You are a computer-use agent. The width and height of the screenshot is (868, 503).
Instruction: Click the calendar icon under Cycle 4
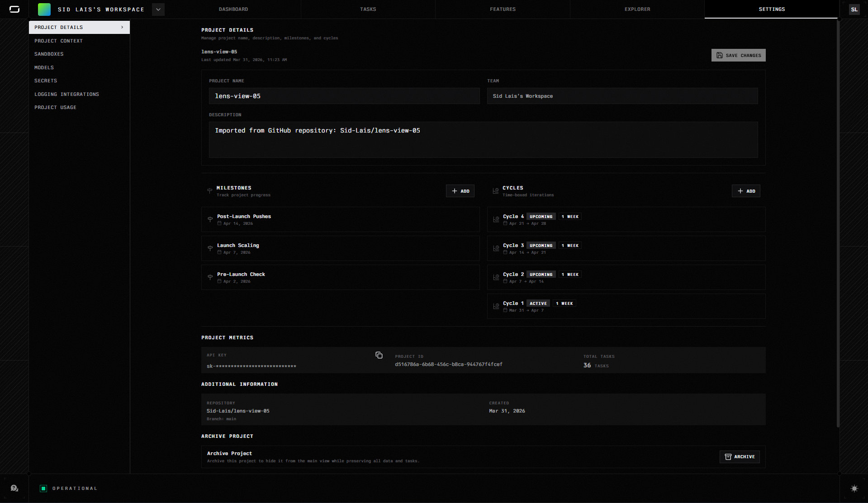pos(505,223)
